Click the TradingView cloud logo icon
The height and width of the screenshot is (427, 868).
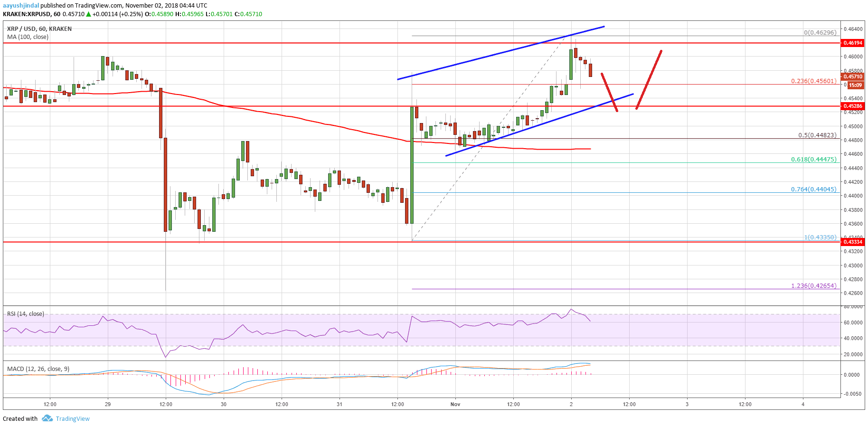pos(47,418)
